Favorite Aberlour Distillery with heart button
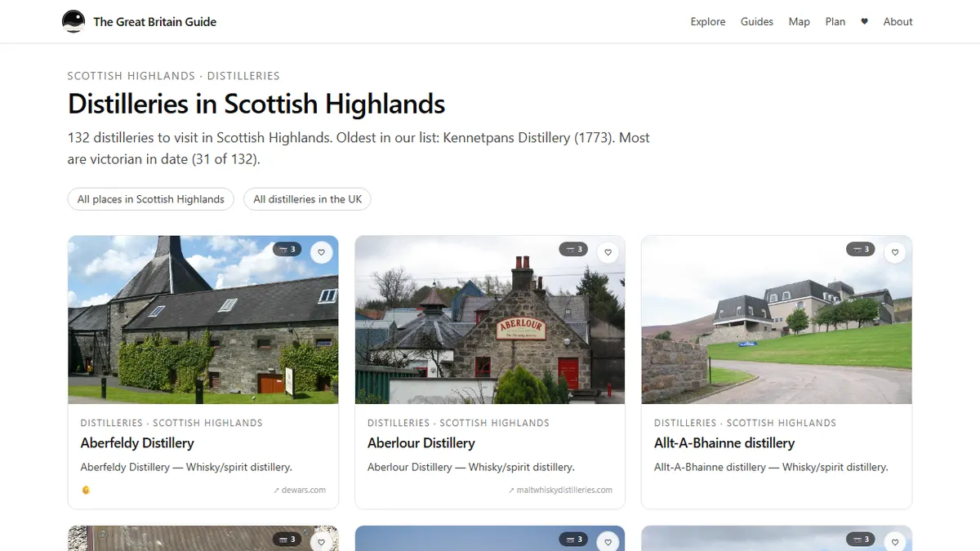The height and width of the screenshot is (551, 980). [608, 252]
